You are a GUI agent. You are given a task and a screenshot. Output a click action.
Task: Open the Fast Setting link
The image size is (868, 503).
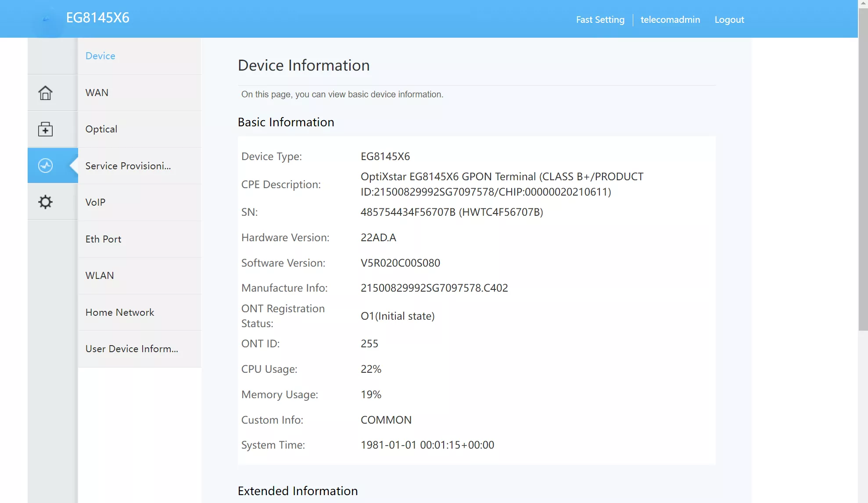tap(600, 19)
